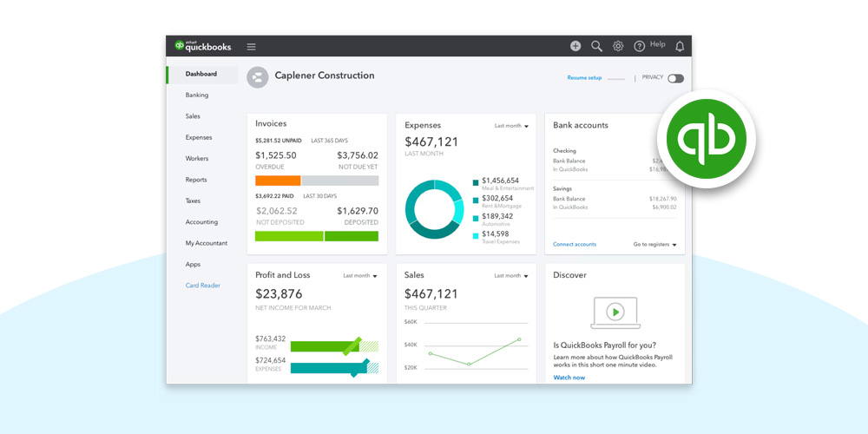Image resolution: width=868 pixels, height=434 pixels.
Task: Click the search magnifier icon
Action: coord(597,46)
